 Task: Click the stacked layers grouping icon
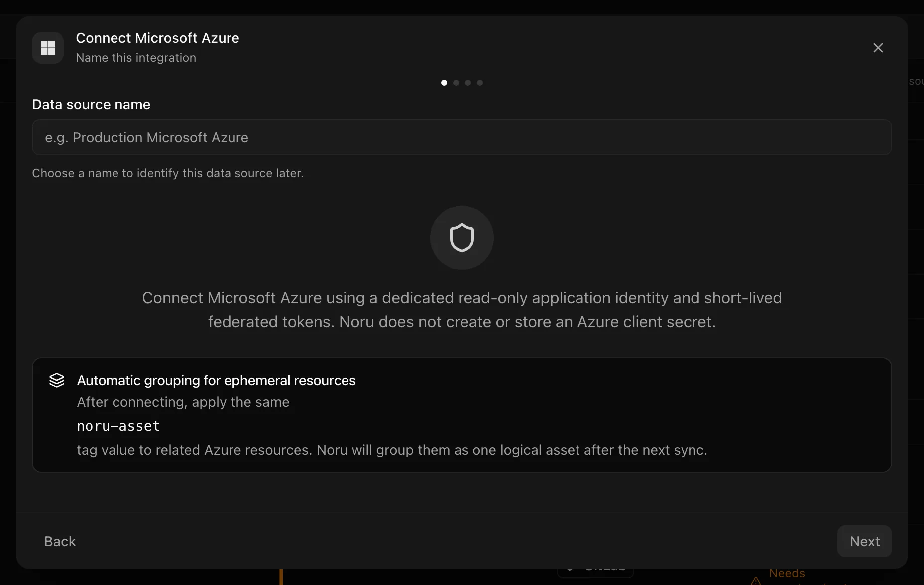[x=57, y=380]
